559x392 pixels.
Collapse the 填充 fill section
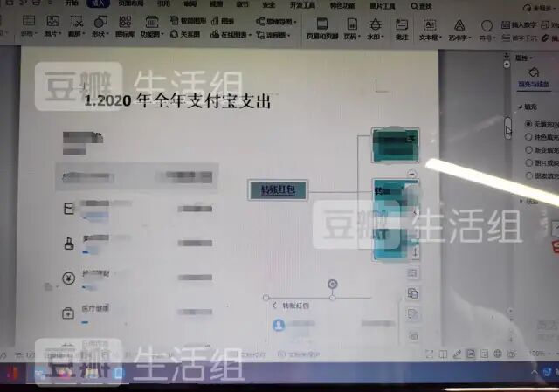[521, 107]
